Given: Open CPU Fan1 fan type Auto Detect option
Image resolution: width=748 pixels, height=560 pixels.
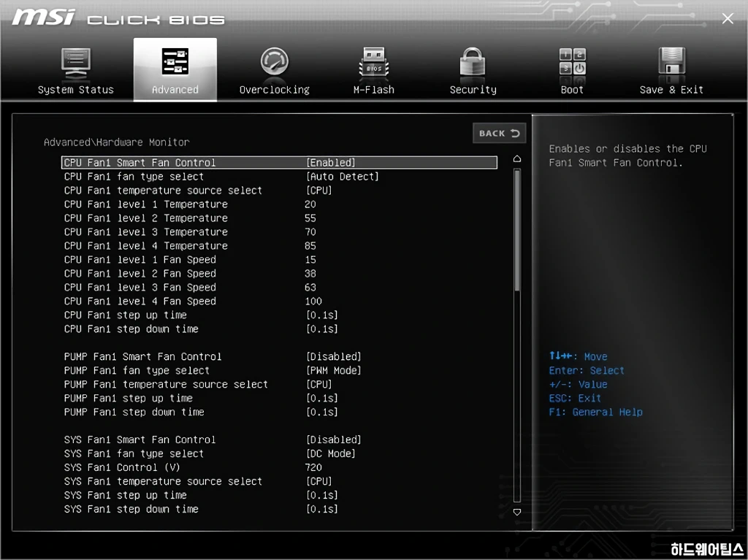Looking at the screenshot, I should pos(343,177).
